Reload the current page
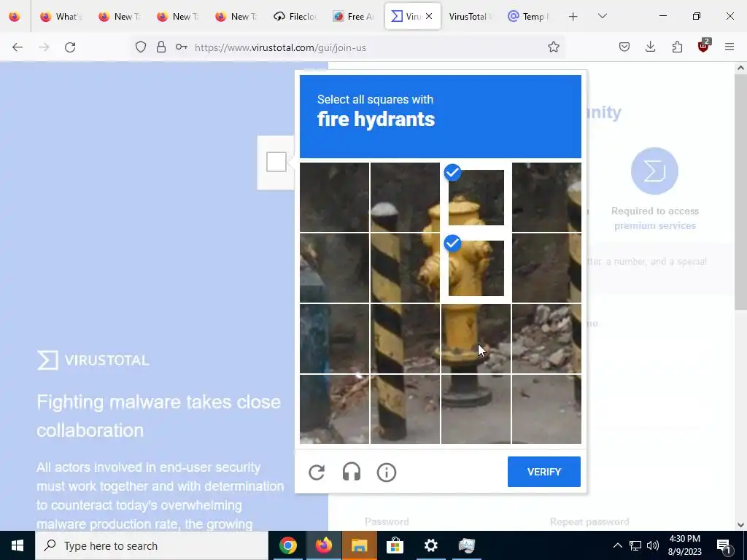This screenshot has width=747, height=560. [70, 47]
